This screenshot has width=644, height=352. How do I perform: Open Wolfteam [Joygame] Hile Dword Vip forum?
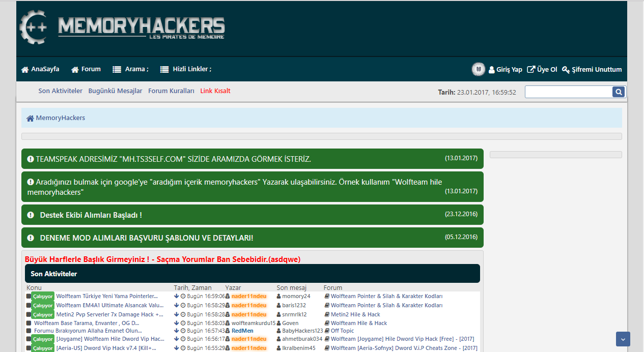pyautogui.click(x=403, y=339)
